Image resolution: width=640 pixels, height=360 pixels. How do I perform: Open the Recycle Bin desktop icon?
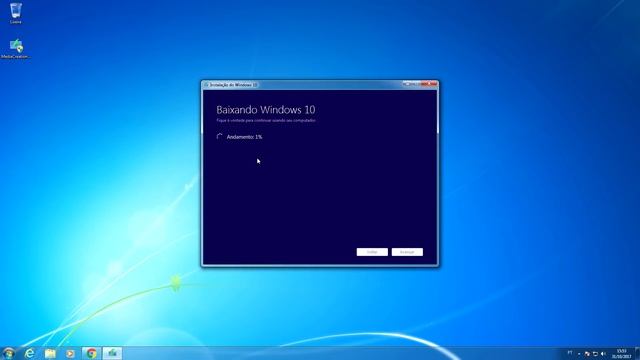click(16, 13)
